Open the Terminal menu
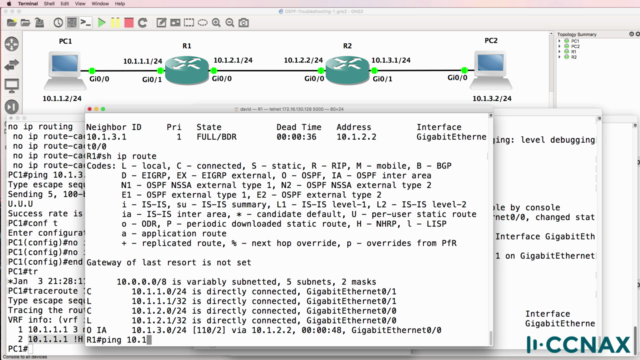The width and height of the screenshot is (640, 360). 28,4
